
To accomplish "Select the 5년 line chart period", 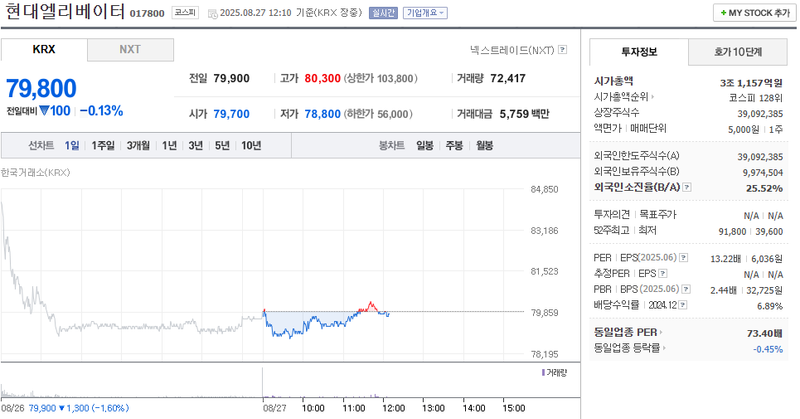I will pyautogui.click(x=222, y=145).
